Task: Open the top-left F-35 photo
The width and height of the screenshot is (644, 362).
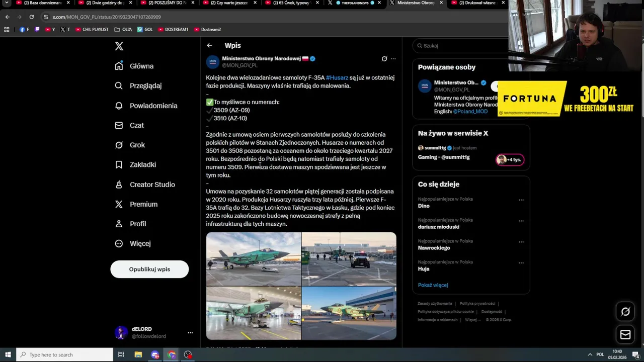Action: tap(253, 258)
